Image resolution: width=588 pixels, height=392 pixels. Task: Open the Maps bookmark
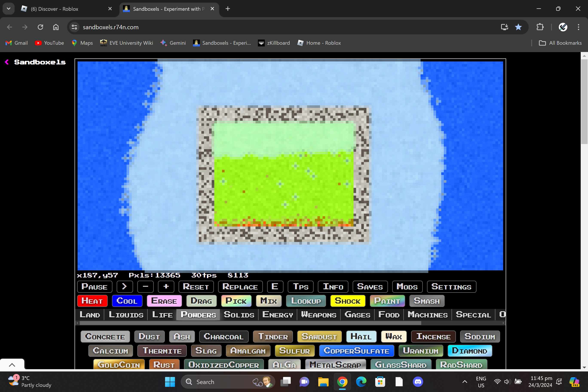point(82,43)
